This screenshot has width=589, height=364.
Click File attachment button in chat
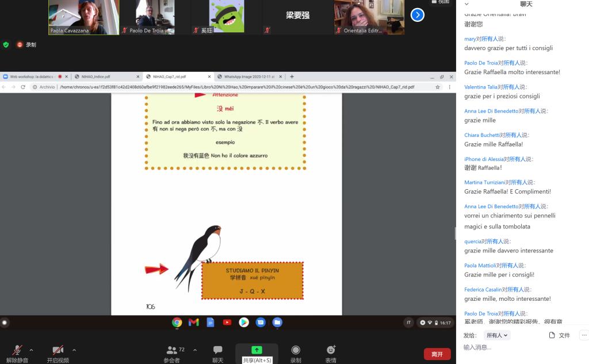click(x=559, y=335)
